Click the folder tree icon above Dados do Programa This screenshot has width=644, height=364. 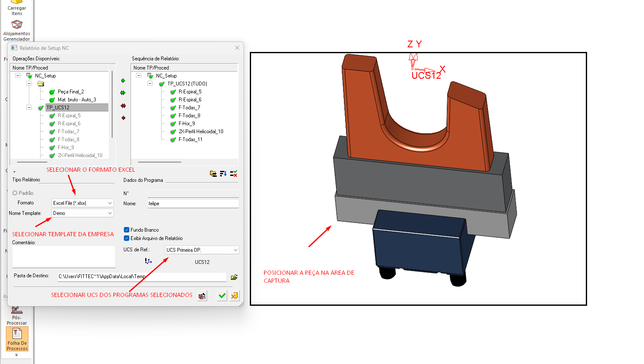click(x=213, y=173)
